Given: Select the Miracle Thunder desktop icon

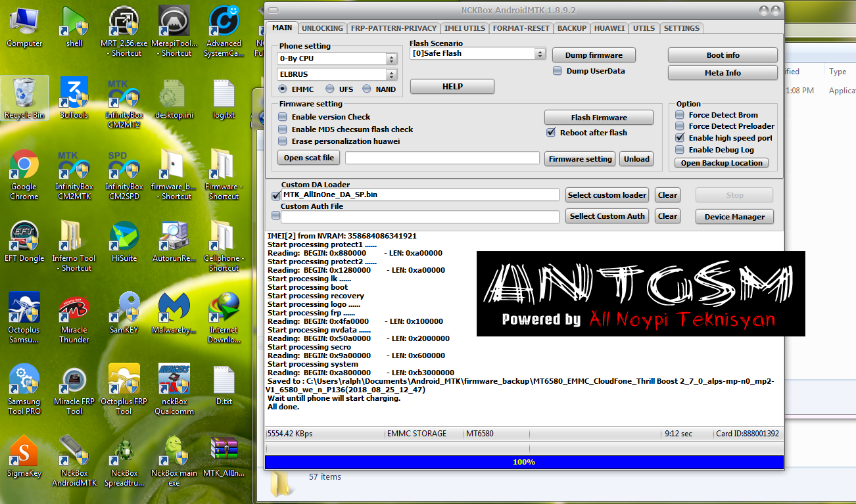Looking at the screenshot, I should (74, 317).
